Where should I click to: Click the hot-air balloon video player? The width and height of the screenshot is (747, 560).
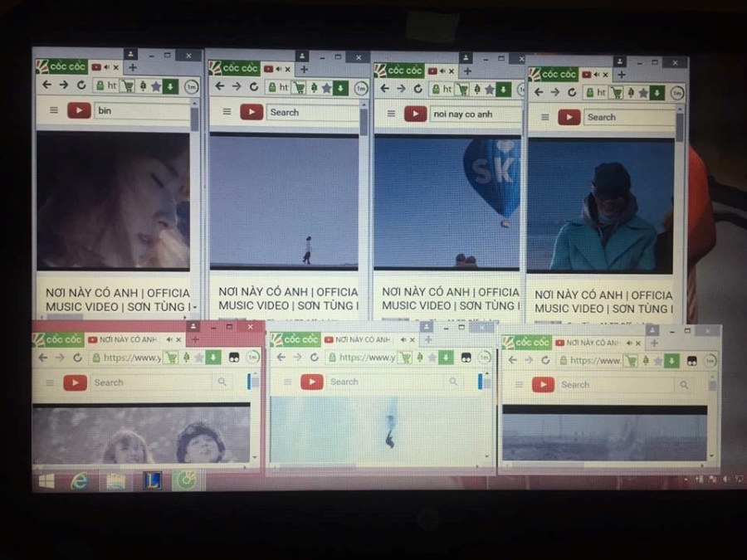click(x=447, y=203)
